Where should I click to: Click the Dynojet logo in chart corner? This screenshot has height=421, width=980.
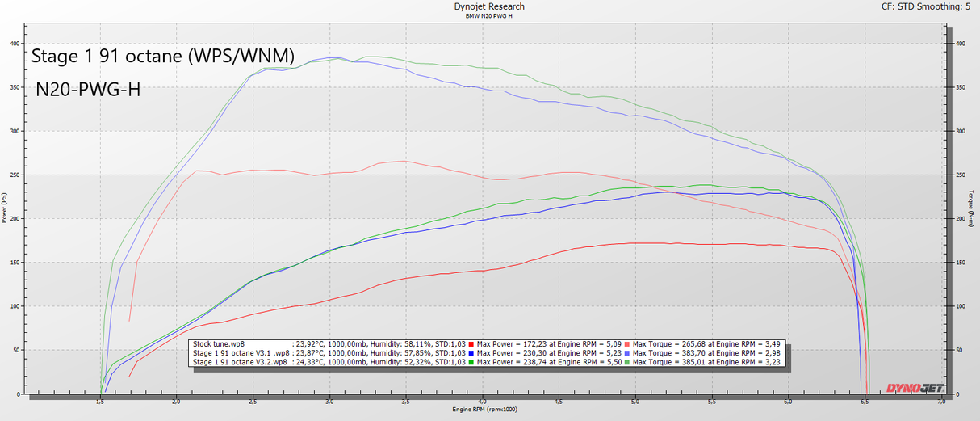coord(915,388)
